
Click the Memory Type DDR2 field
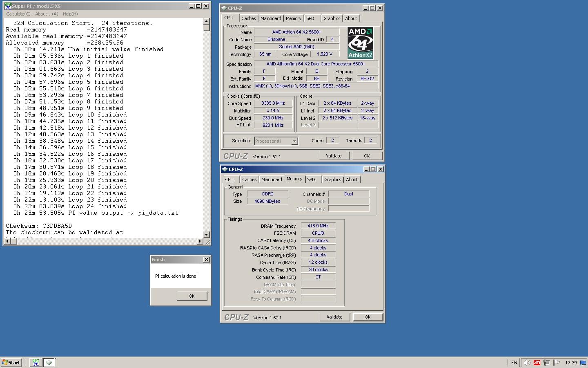tap(267, 194)
